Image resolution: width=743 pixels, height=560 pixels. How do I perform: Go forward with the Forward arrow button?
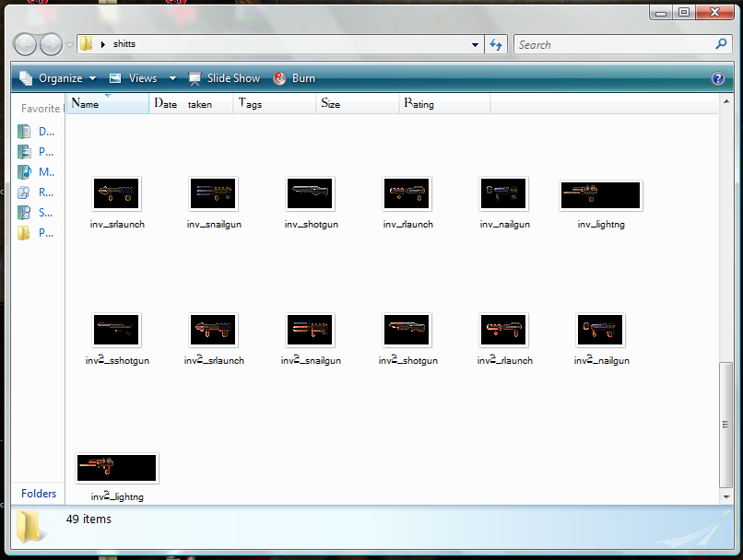tap(51, 45)
